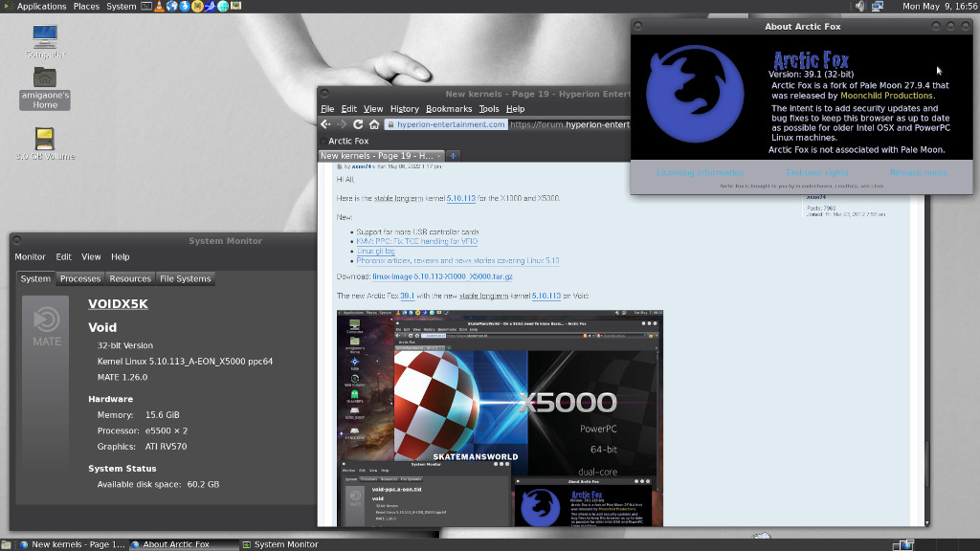Screen dimensions: 980x551
Task: Click the clock showing Mon May 9
Action: (x=940, y=7)
